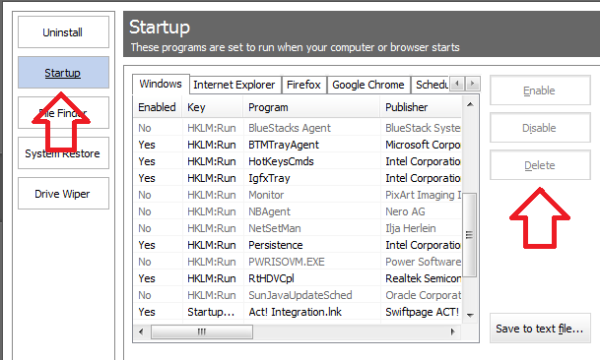Click the Disable button
The image size is (600, 360).
pyautogui.click(x=540, y=128)
